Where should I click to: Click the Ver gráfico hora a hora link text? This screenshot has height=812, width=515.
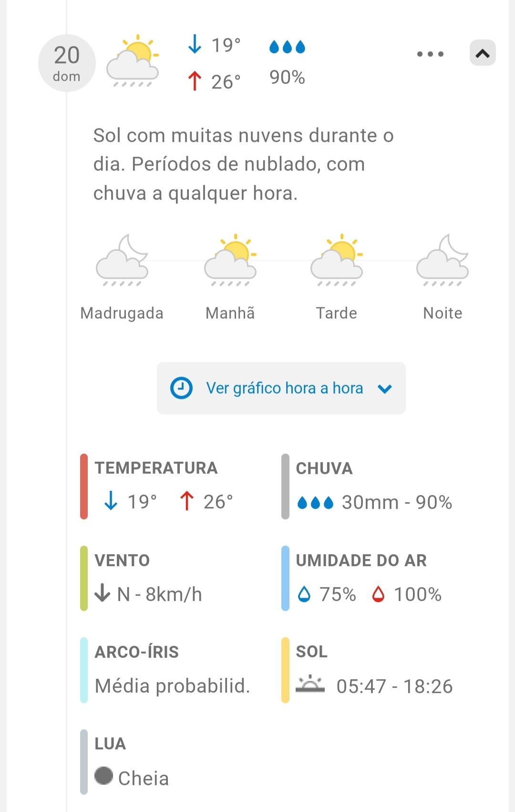pyautogui.click(x=284, y=388)
